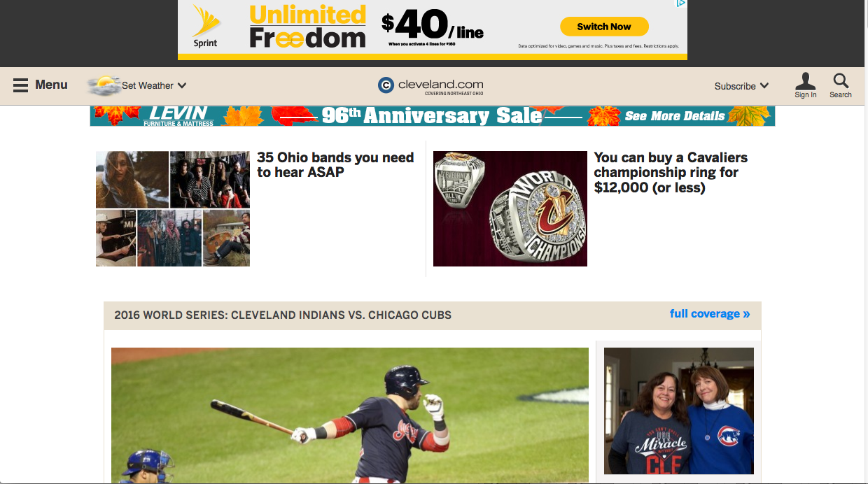The width and height of the screenshot is (868, 484).
Task: Click the Switch Now button
Action: coord(604,27)
